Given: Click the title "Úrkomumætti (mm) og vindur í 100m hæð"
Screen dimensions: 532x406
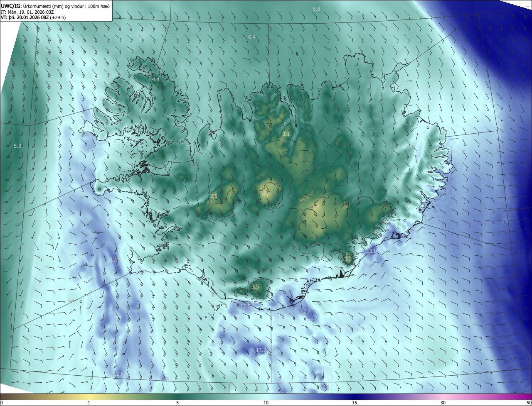Looking at the screenshot, I should pos(66,5).
